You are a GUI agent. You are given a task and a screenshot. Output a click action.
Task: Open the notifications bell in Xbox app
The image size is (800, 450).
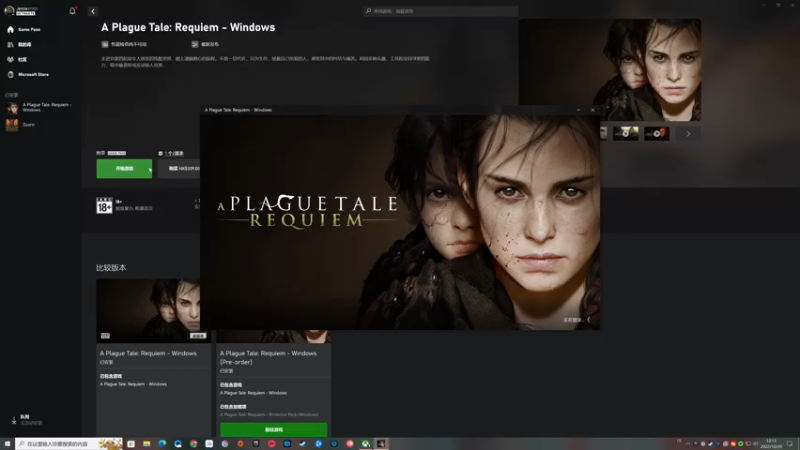(72, 11)
